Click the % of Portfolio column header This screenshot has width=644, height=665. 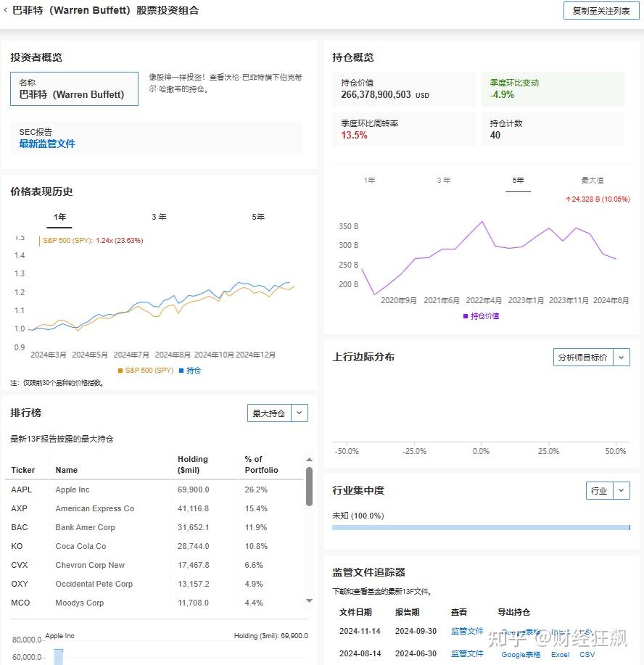(261, 464)
